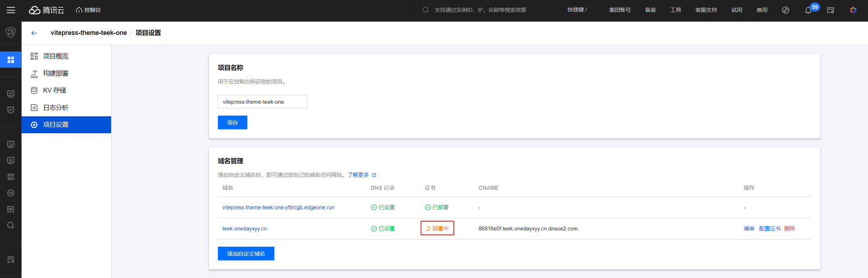
Task: Click the 保存 button
Action: pyautogui.click(x=232, y=122)
